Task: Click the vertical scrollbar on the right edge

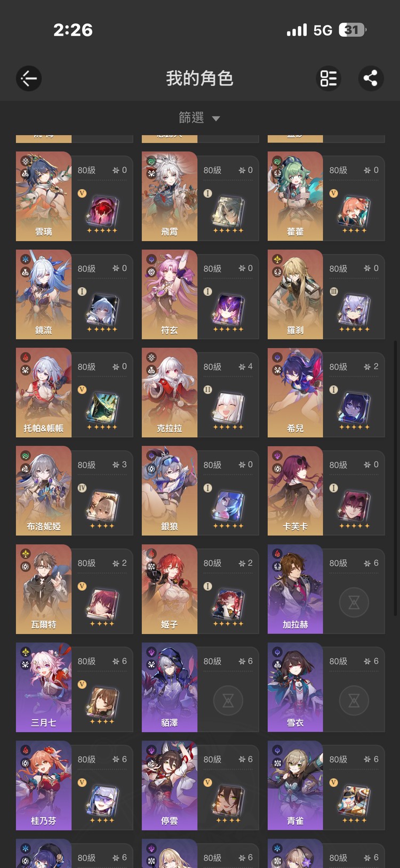Action: [395, 478]
